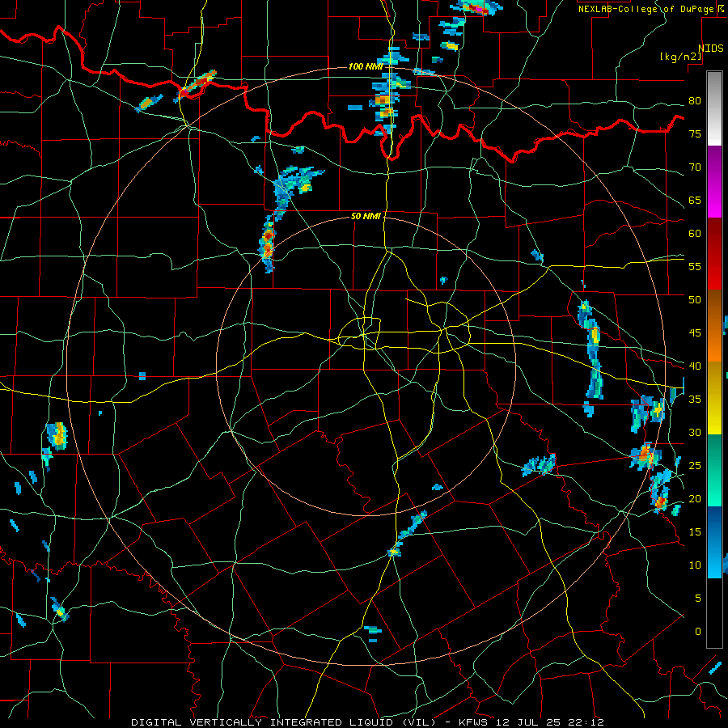Click the legend value 45
728x728 pixels.
tap(695, 333)
